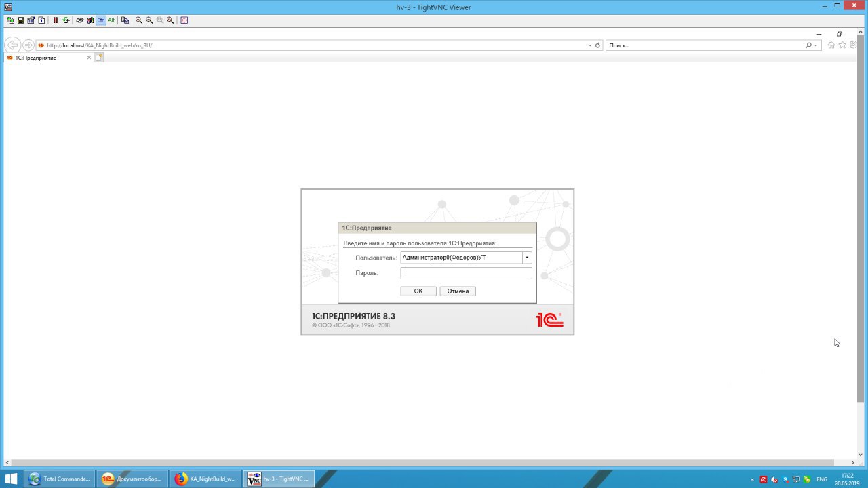Click the Отмена button
This screenshot has width=868, height=488.
tap(458, 291)
